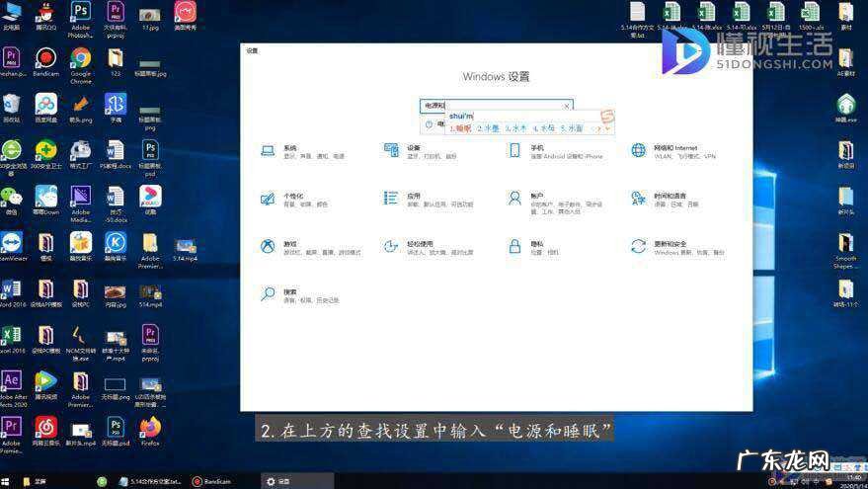Open the Privacy (隐私) lock settings

pyautogui.click(x=533, y=248)
